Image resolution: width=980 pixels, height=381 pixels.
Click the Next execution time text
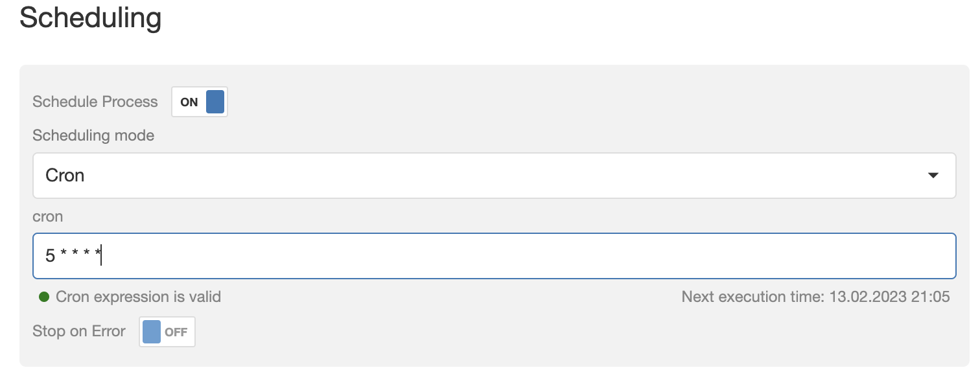[752, 297]
